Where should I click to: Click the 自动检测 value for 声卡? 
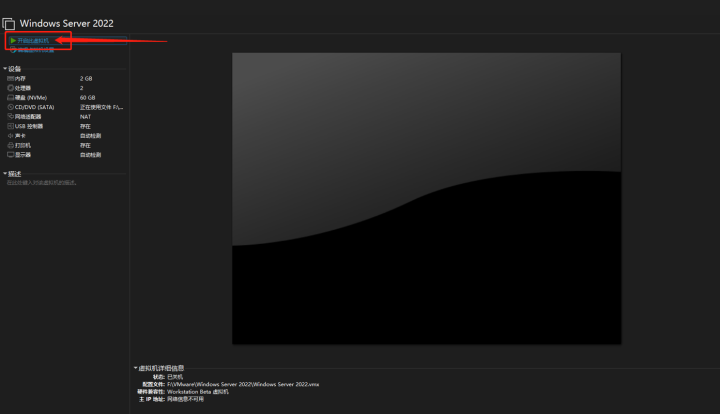pyautogui.click(x=90, y=136)
